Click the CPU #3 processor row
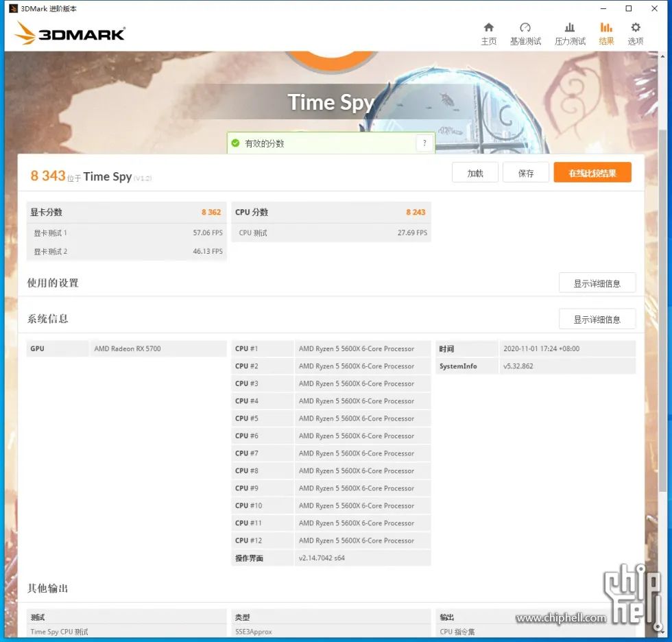 tap(331, 383)
